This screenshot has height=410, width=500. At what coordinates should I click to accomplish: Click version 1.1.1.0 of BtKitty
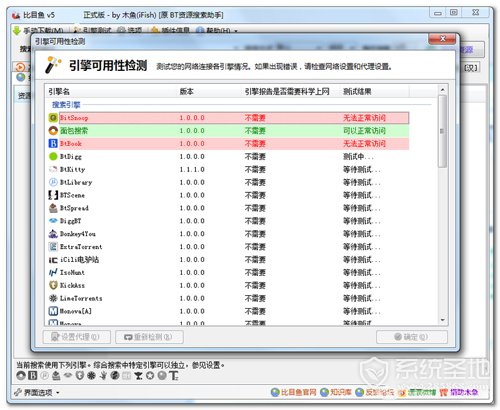192,169
